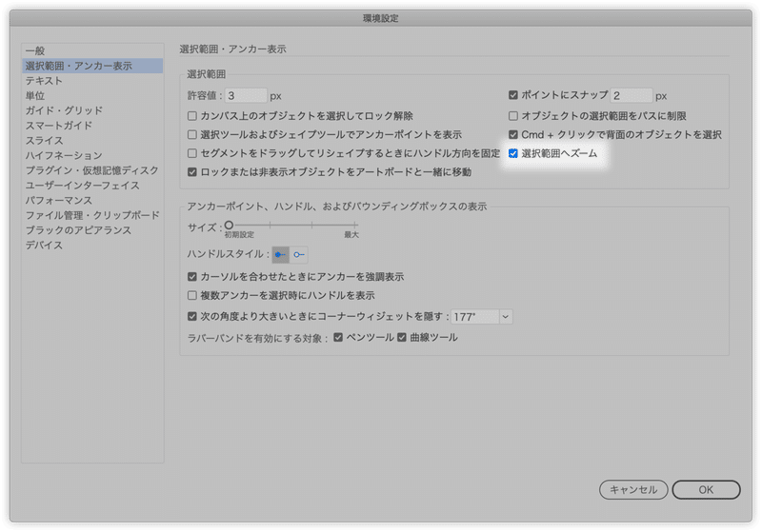Enable セグメントをドラッグしてリシェイプ時にハンドル方向を固定
Screen dimensions: 762x532
(x=192, y=153)
